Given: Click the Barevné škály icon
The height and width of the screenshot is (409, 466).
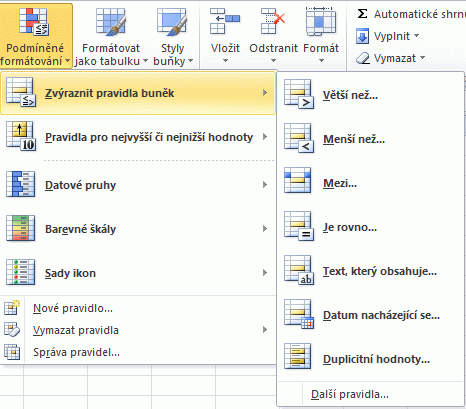Looking at the screenshot, I should pos(21,228).
